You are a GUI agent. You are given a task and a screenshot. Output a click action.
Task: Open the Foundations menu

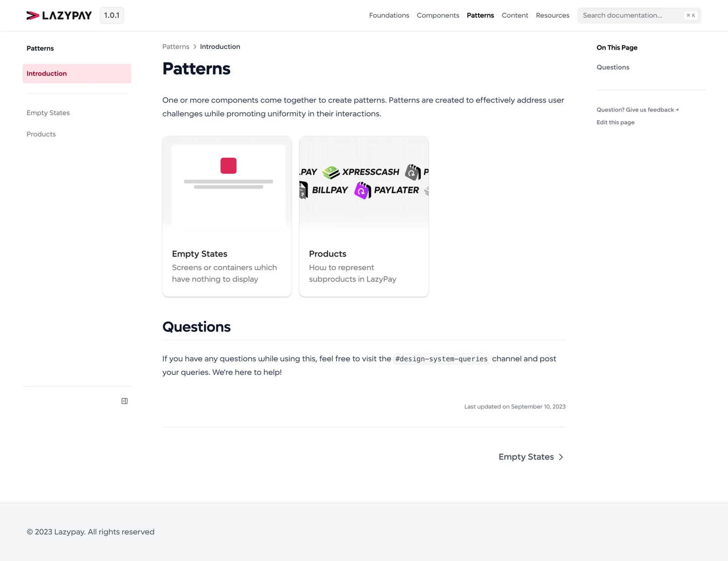pos(389,15)
